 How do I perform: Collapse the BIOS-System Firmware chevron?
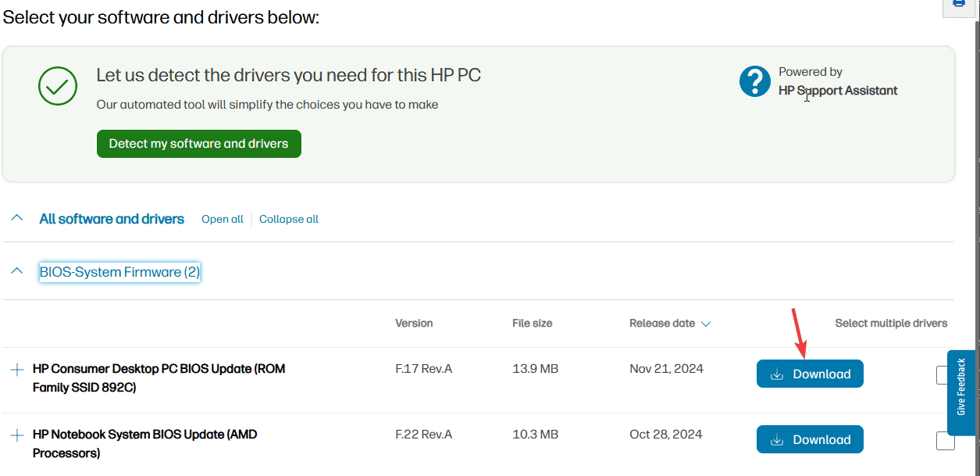click(x=17, y=271)
